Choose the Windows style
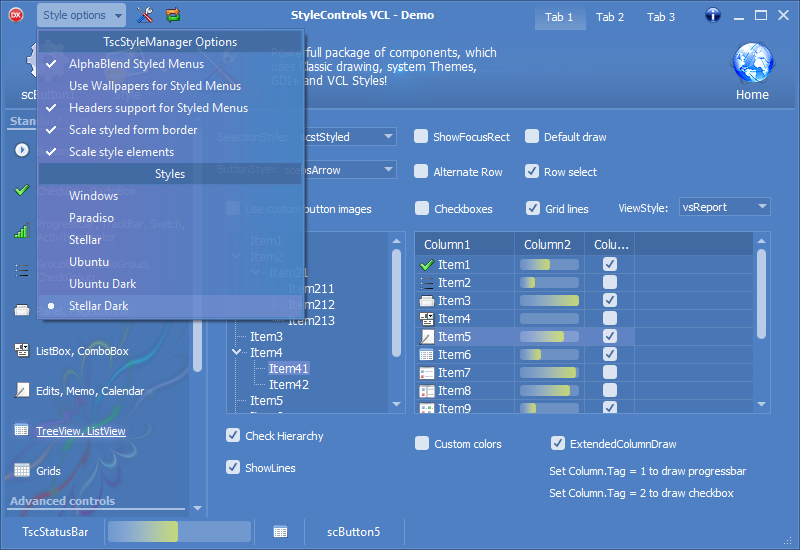 [x=170, y=196]
